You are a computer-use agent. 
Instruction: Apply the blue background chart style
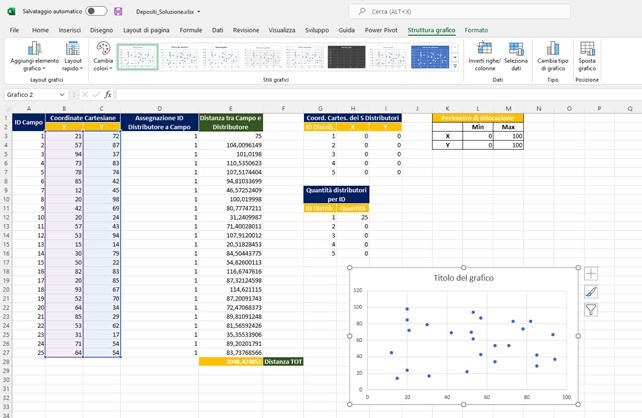click(430, 57)
